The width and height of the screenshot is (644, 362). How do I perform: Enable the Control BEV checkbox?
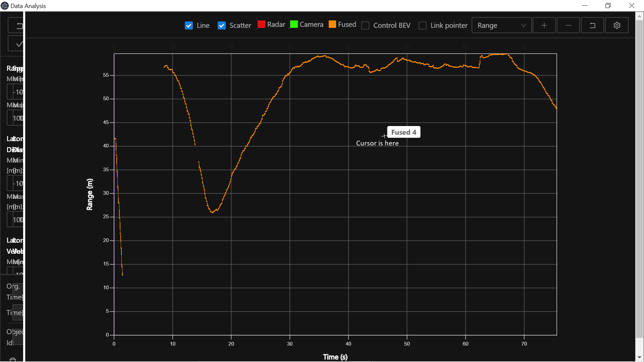(x=365, y=25)
